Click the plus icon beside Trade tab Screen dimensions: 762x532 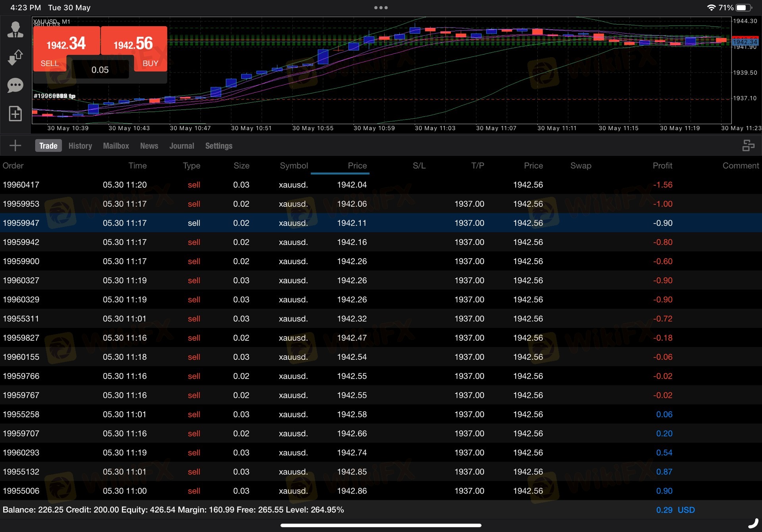pyautogui.click(x=15, y=146)
